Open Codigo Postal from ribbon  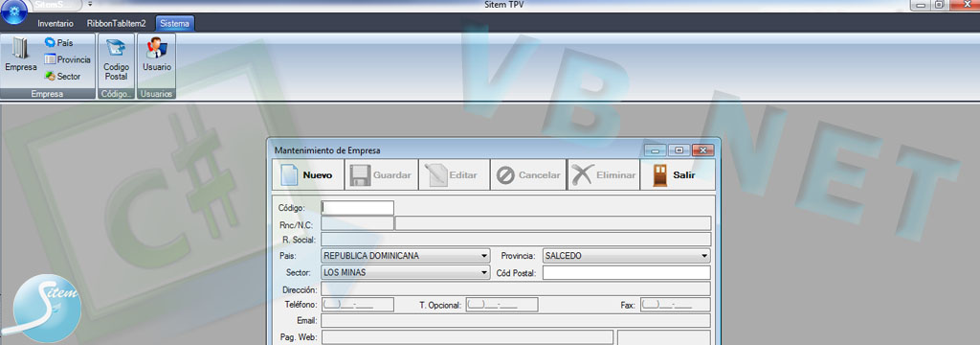pyautogui.click(x=116, y=59)
